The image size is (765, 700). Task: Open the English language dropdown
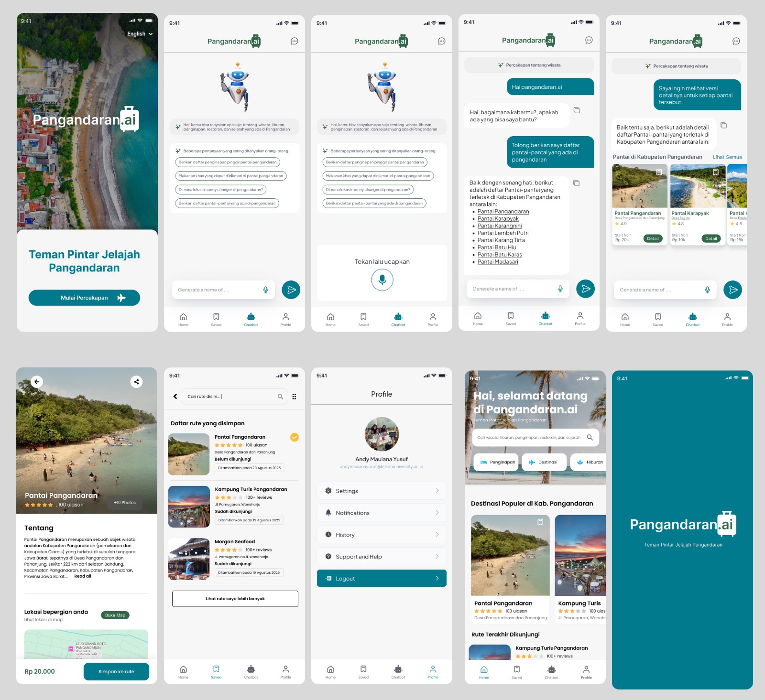coord(140,34)
